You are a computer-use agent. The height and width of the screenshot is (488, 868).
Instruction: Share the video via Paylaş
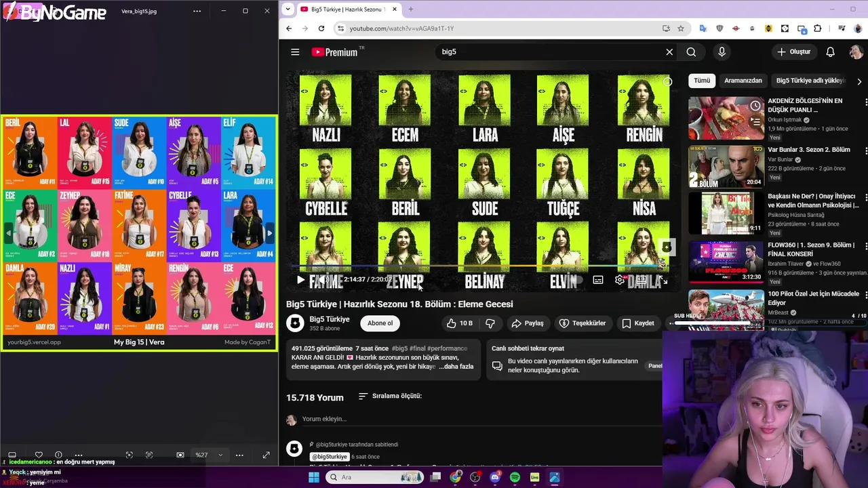[x=528, y=323]
